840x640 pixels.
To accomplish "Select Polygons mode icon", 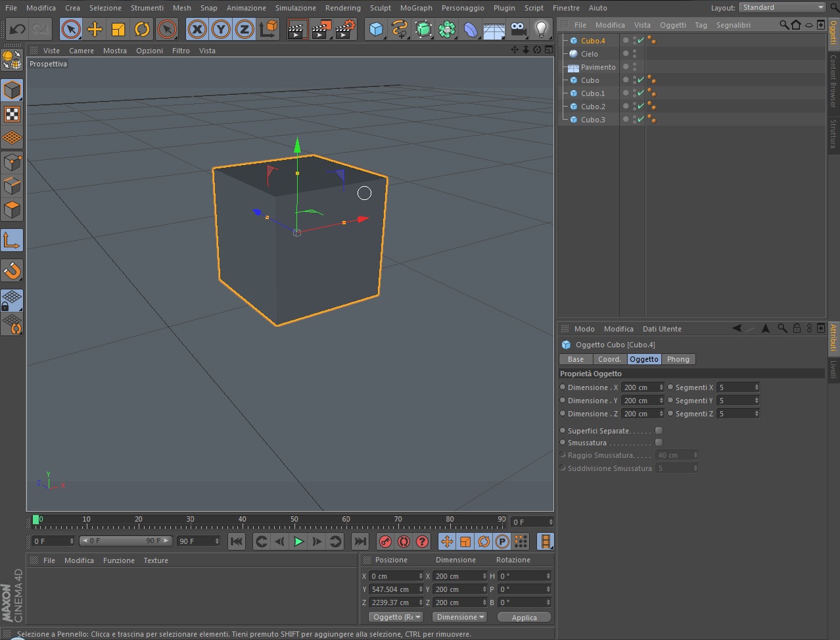I will coord(12,210).
